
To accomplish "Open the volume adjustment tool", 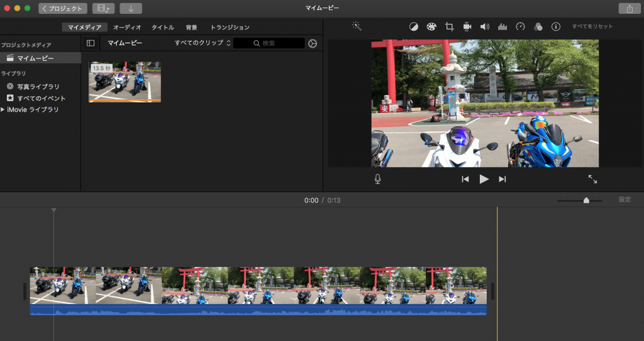I will pyautogui.click(x=485, y=26).
